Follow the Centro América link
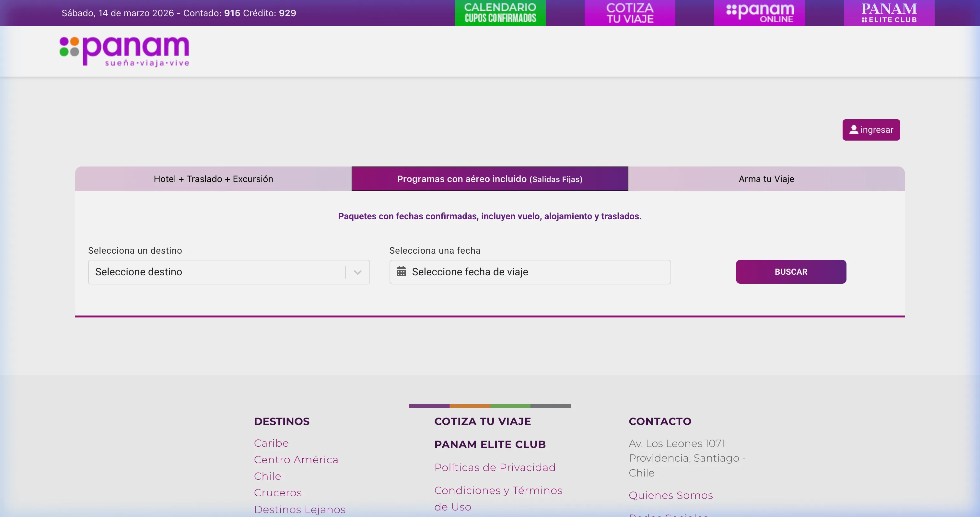980x517 pixels. point(296,460)
